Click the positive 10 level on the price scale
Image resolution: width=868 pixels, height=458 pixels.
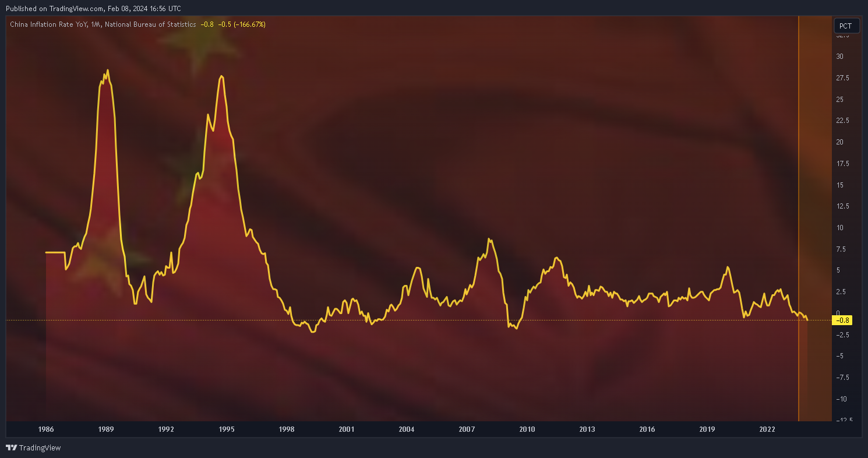point(840,227)
